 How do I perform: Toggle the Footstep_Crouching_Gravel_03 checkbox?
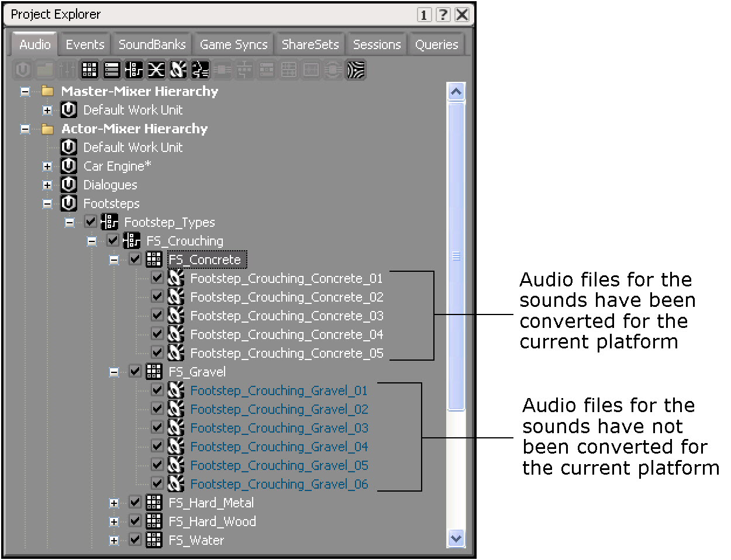(x=157, y=427)
